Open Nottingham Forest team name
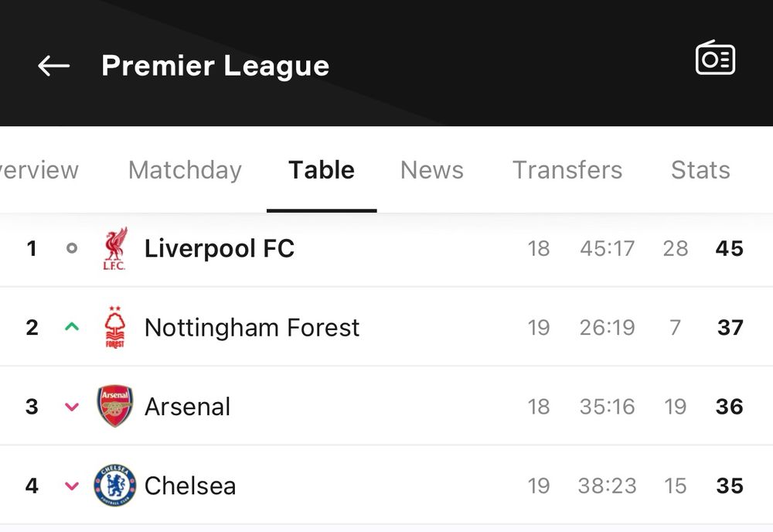Image resolution: width=773 pixels, height=532 pixels. (x=252, y=327)
